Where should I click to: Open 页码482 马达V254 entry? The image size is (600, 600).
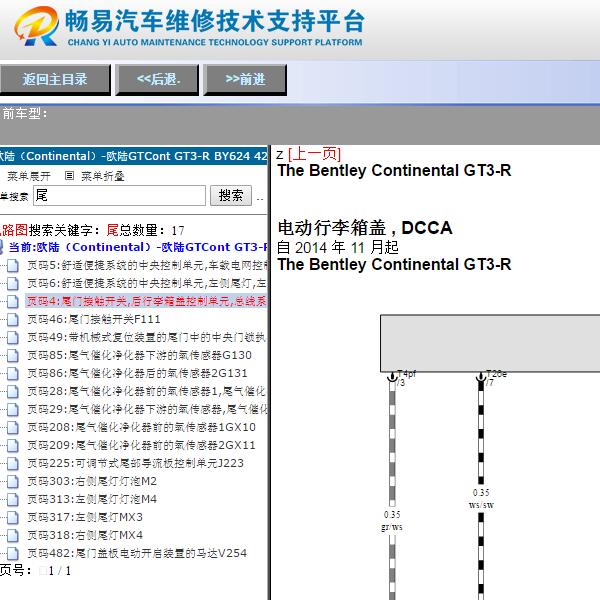coord(137,553)
